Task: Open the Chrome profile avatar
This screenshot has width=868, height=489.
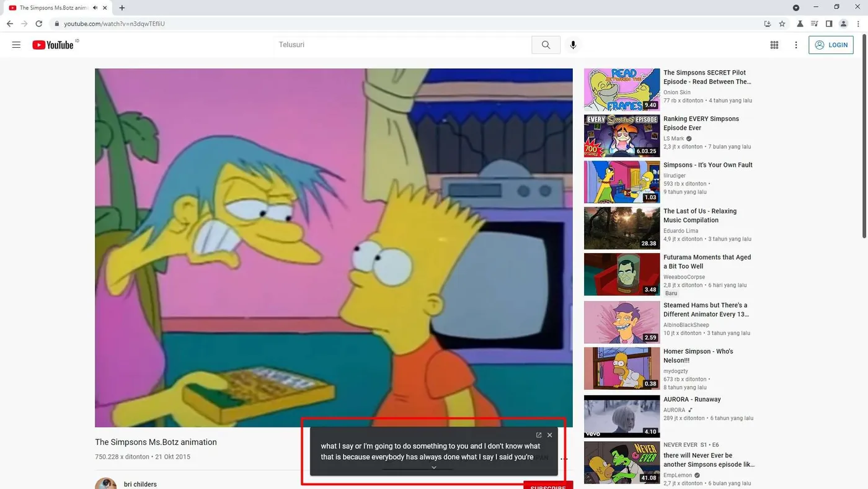Action: [843, 24]
